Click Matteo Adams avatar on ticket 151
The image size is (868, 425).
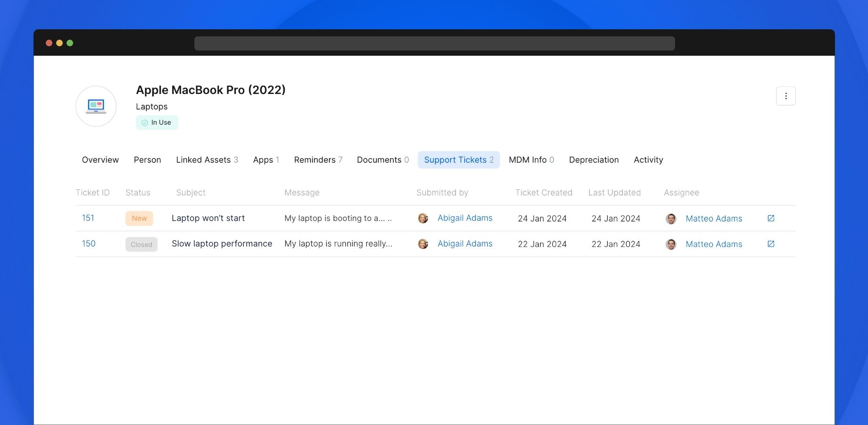click(x=671, y=219)
